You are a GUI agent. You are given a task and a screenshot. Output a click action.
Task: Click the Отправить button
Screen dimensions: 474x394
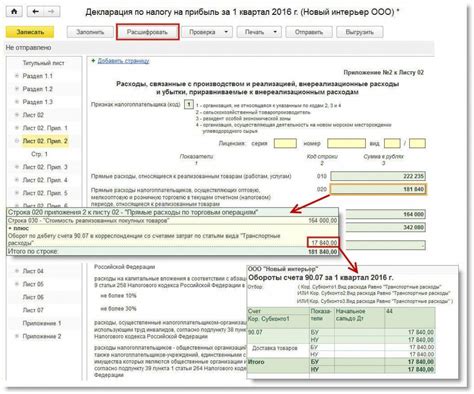click(309, 32)
